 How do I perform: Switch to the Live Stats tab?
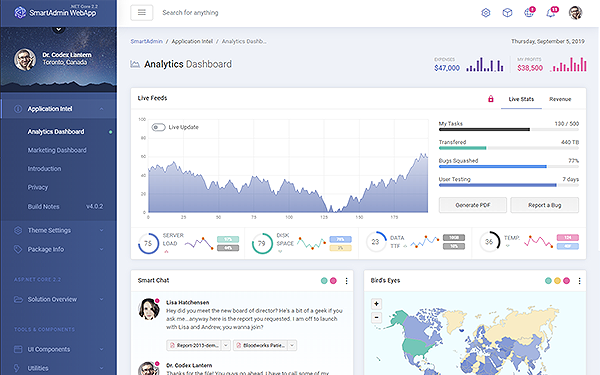tap(521, 99)
